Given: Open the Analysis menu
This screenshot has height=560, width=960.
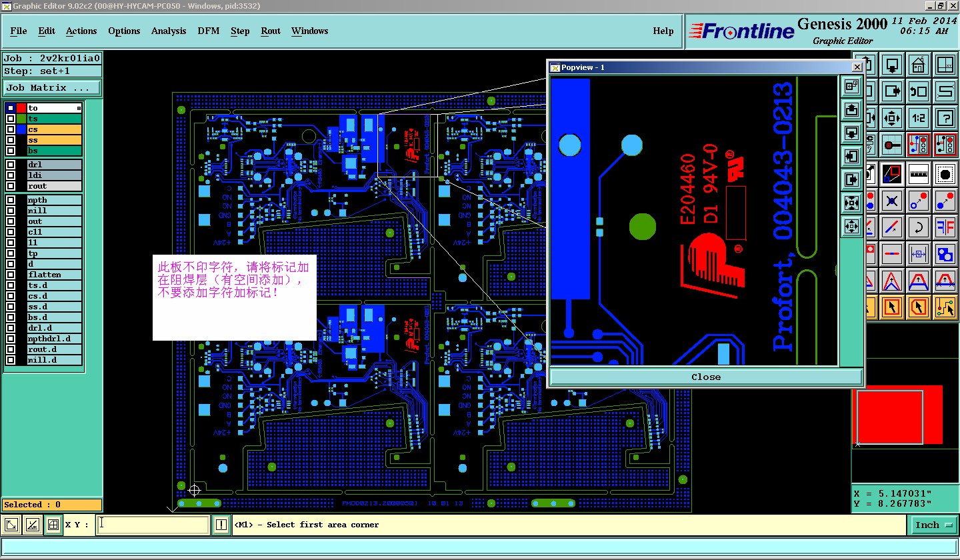Looking at the screenshot, I should click(169, 31).
